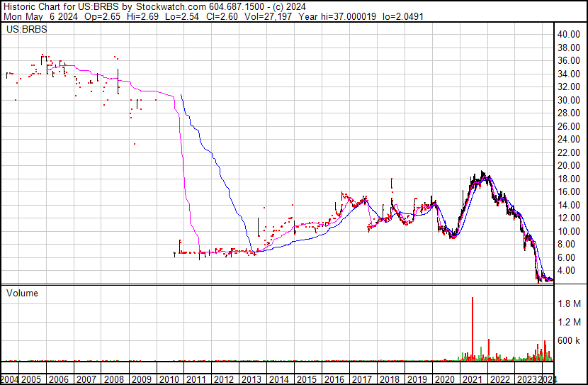The height and width of the screenshot is (385, 588).
Task: Click the Volume panel heading
Action: click(x=22, y=293)
